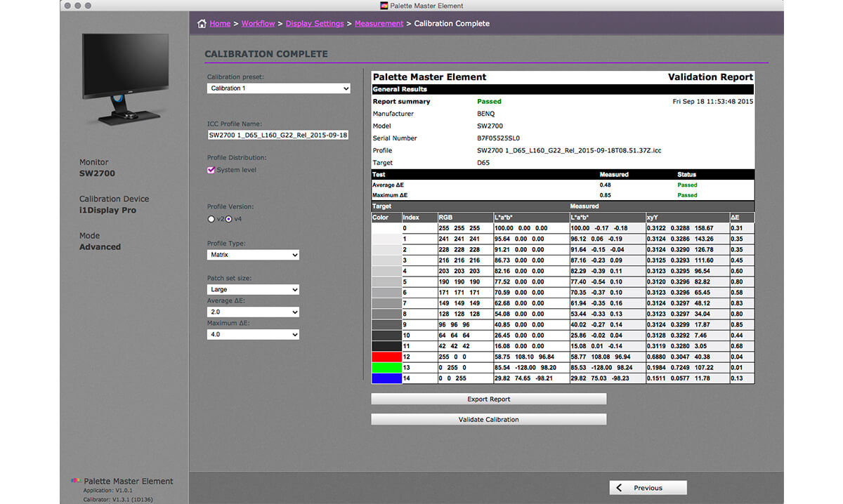Select profile version v2 radio button

211,219
